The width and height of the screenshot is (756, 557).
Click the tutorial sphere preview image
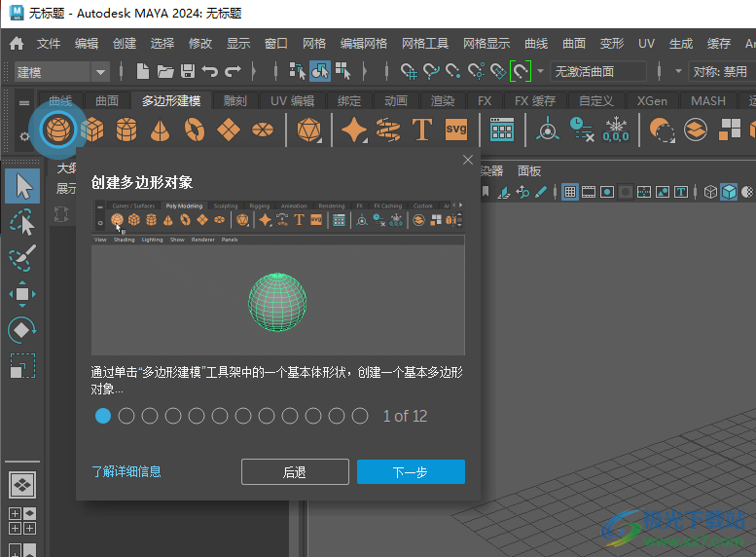point(278,278)
